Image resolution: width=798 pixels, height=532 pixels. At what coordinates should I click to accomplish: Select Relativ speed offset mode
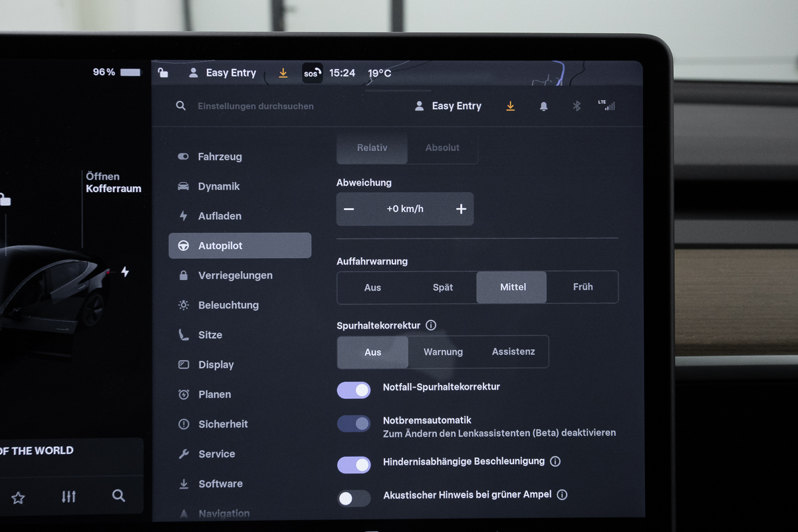pos(372,148)
